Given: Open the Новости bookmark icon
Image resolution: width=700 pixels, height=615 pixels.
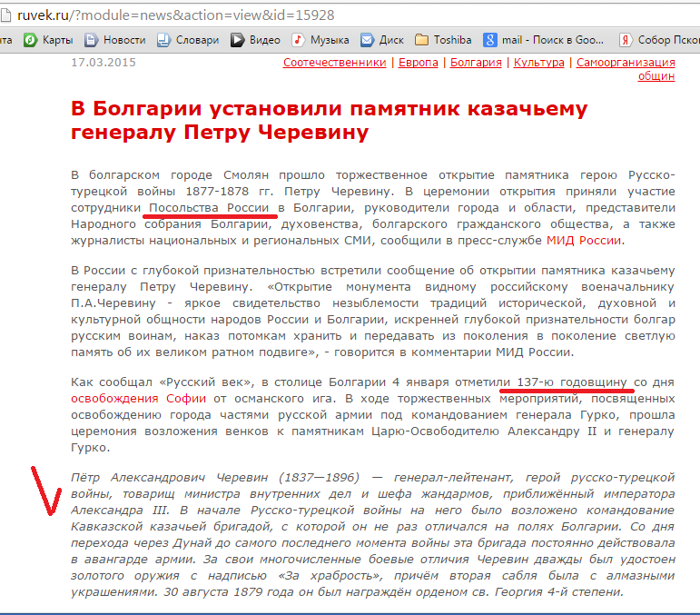Looking at the screenshot, I should [91, 40].
